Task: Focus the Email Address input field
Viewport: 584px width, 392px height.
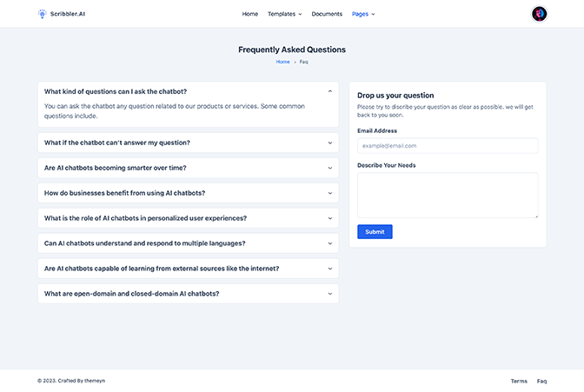Action: [x=448, y=146]
